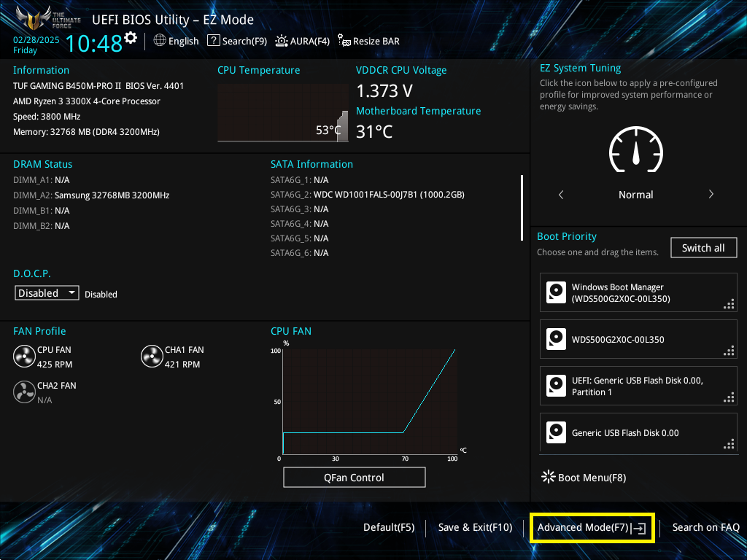Select the CPU FAN fan icon
747x560 pixels.
[24, 357]
